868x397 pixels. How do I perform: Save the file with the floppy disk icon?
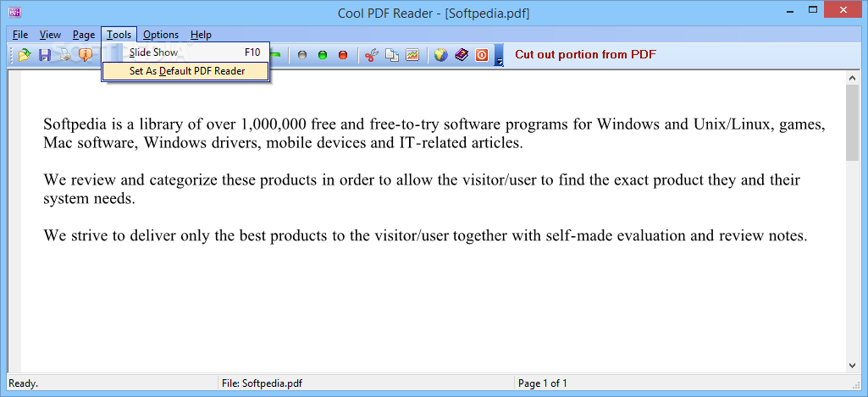tap(45, 55)
